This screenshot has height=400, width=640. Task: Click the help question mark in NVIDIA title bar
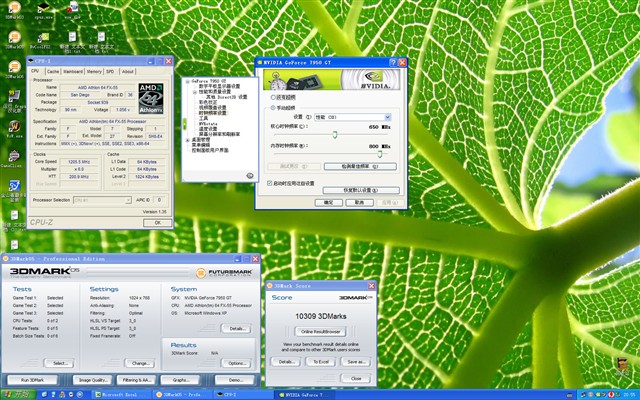393,62
